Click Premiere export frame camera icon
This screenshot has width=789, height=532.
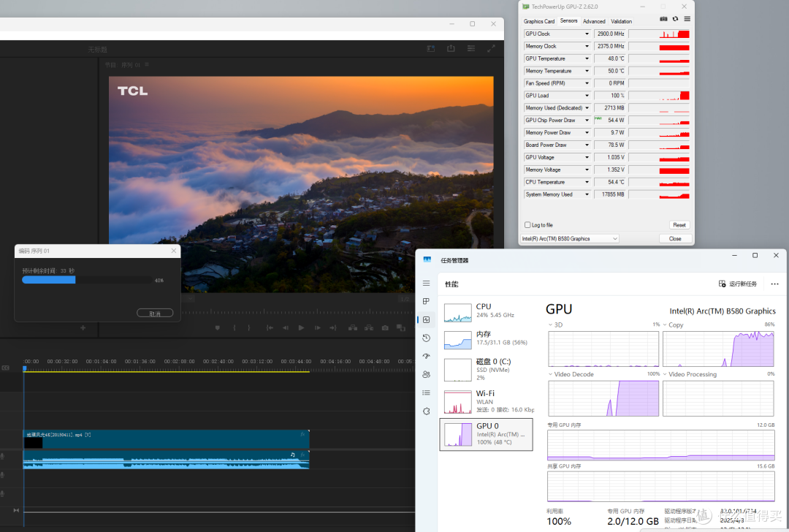pyautogui.click(x=385, y=328)
